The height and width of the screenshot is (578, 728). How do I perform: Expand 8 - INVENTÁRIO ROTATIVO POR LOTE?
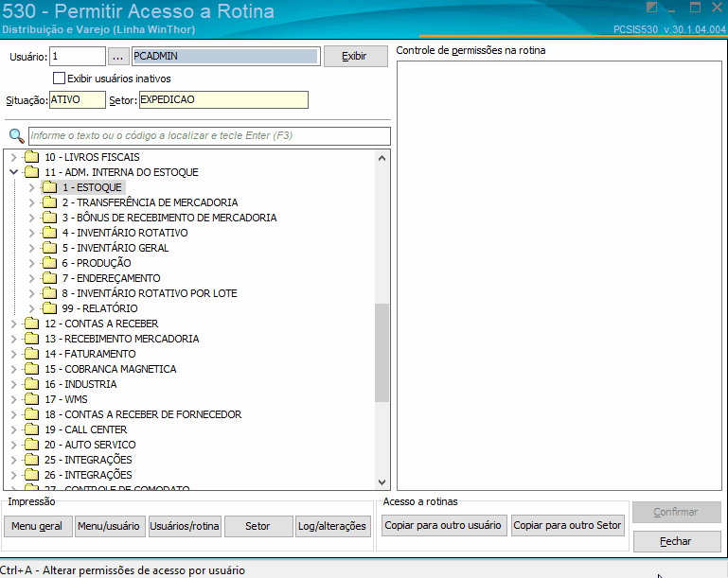coord(31,293)
